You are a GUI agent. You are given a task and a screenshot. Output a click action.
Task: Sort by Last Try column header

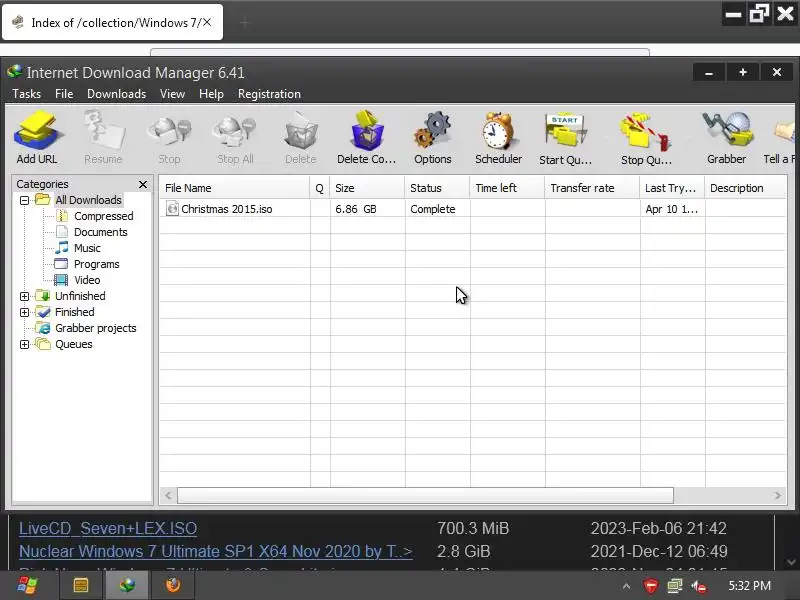[x=672, y=188]
